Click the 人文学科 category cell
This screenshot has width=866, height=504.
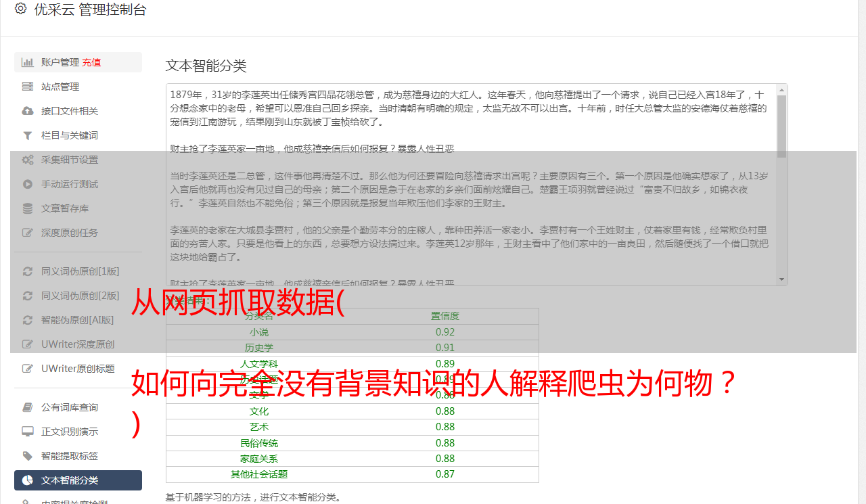point(259,364)
